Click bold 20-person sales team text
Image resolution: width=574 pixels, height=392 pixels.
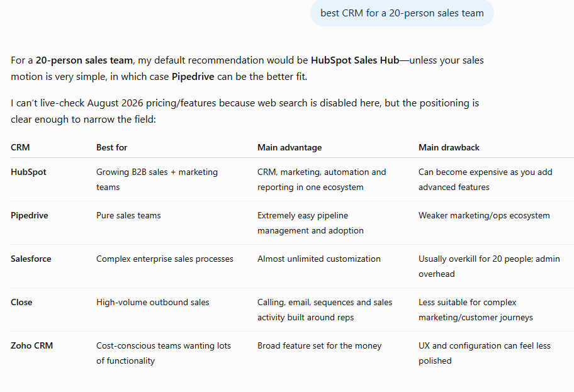(84, 60)
